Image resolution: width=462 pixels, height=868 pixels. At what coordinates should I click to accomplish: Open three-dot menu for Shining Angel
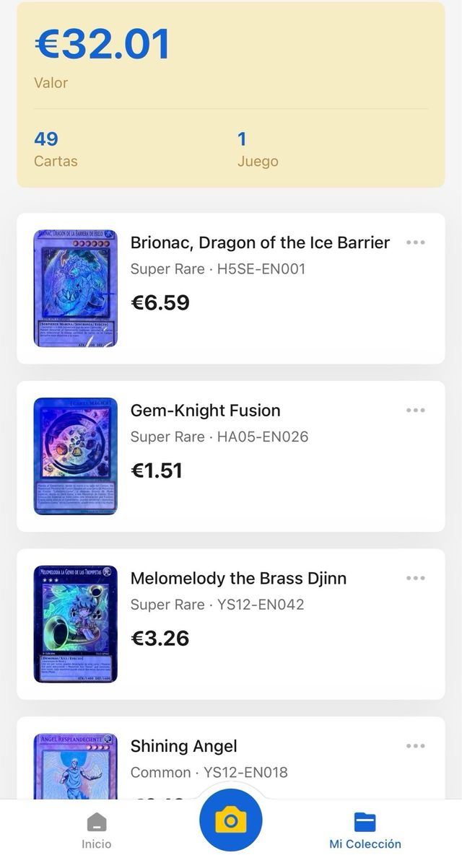(x=415, y=746)
